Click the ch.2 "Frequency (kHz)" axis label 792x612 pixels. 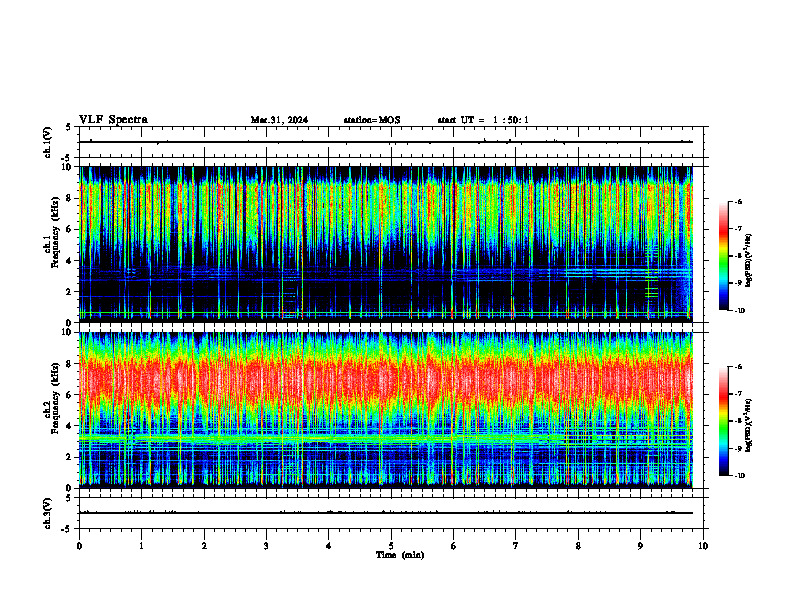(55, 397)
